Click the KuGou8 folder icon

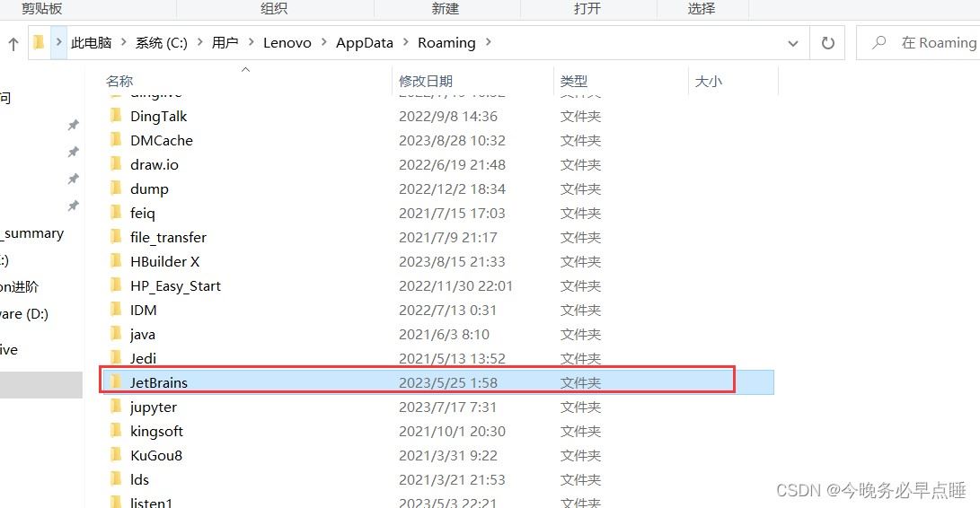(116, 454)
